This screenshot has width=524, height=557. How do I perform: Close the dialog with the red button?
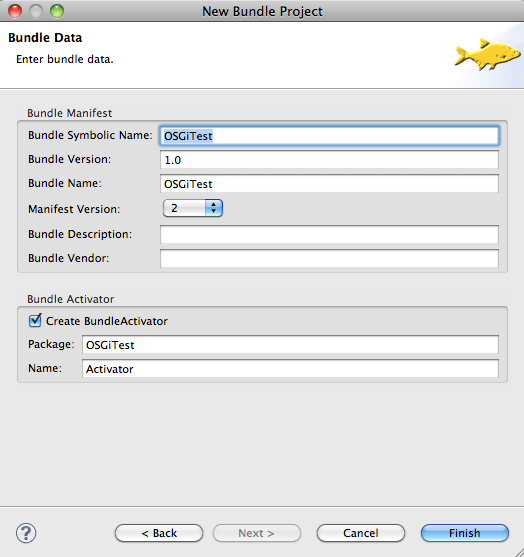[15, 11]
